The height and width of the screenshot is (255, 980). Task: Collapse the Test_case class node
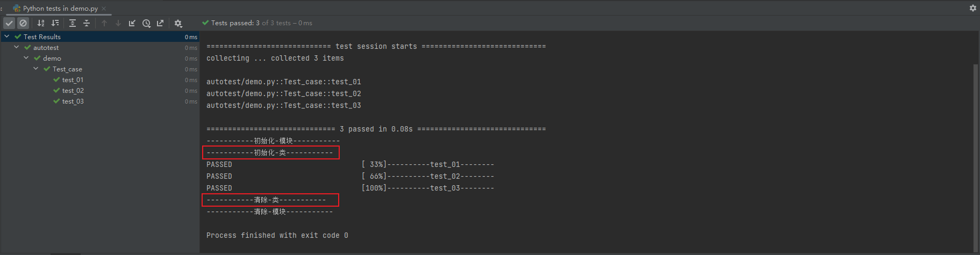(x=35, y=69)
